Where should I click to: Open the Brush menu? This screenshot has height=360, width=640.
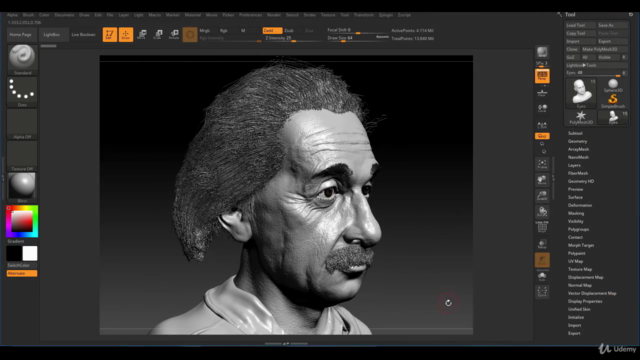[x=28, y=15]
